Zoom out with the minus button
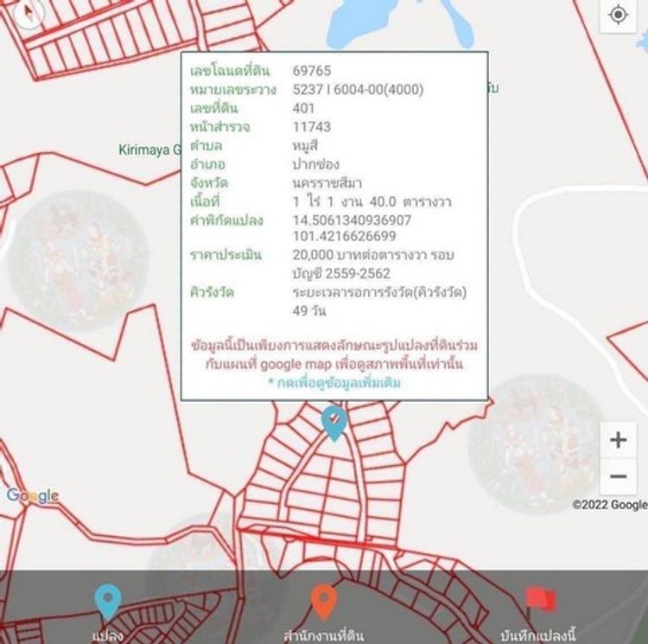 tap(618, 476)
